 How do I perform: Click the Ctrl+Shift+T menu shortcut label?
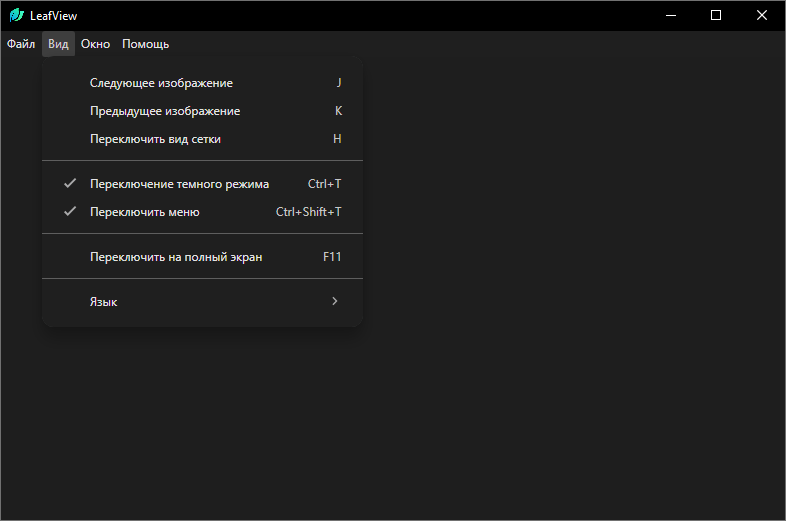[x=308, y=212]
